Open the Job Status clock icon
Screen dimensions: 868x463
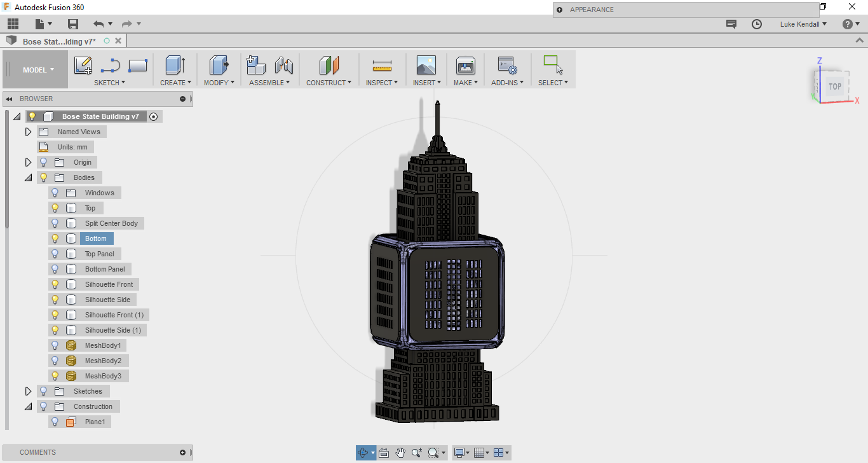(756, 24)
